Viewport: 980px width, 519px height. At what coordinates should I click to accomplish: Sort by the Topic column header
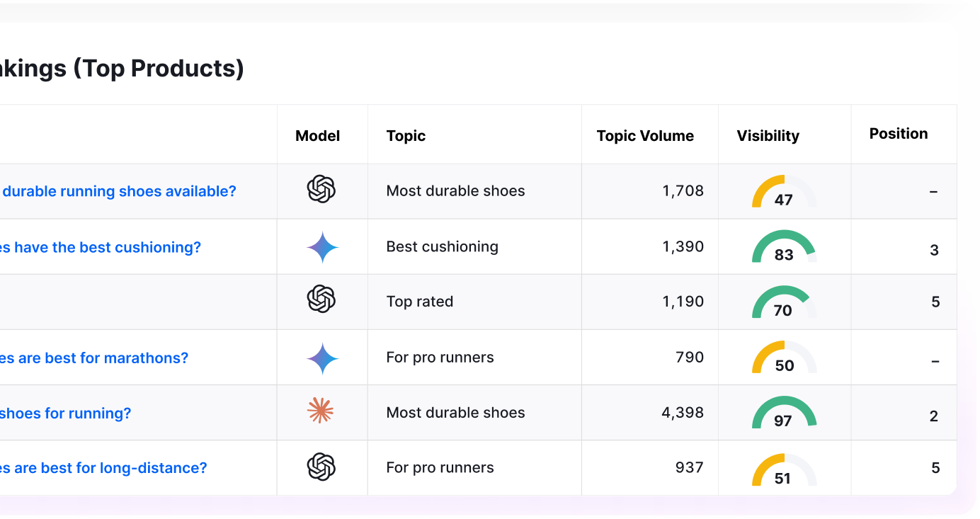tap(406, 136)
